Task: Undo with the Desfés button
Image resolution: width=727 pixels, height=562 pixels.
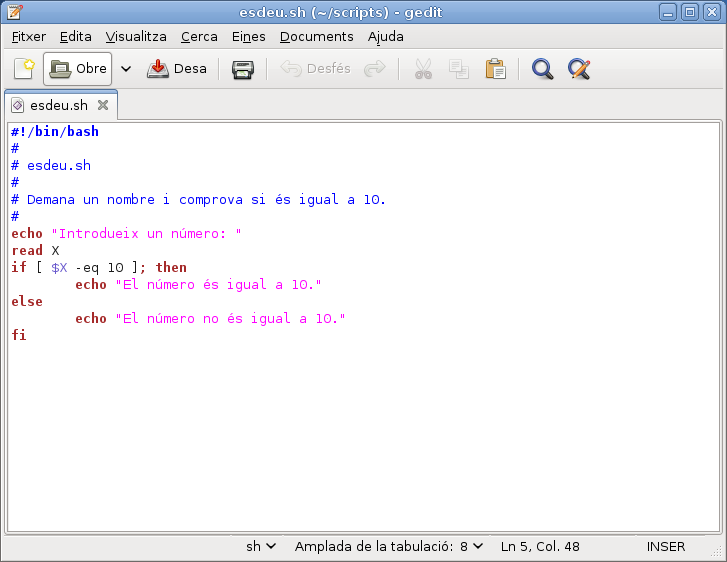Action: 316,69
